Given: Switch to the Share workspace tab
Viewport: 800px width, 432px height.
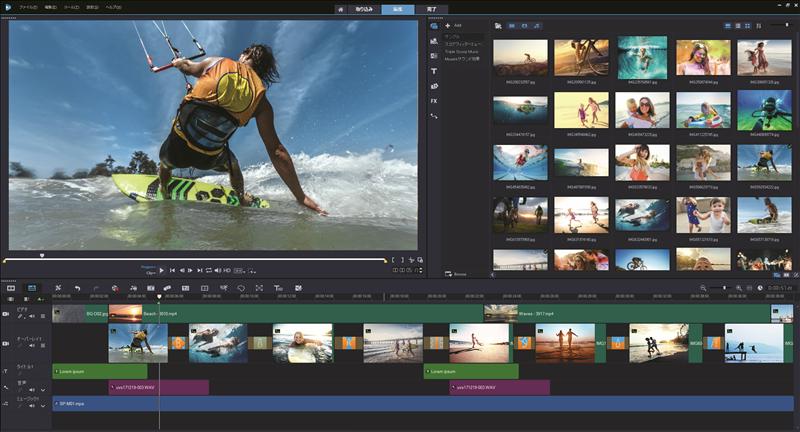Looking at the screenshot, I should click(x=432, y=9).
